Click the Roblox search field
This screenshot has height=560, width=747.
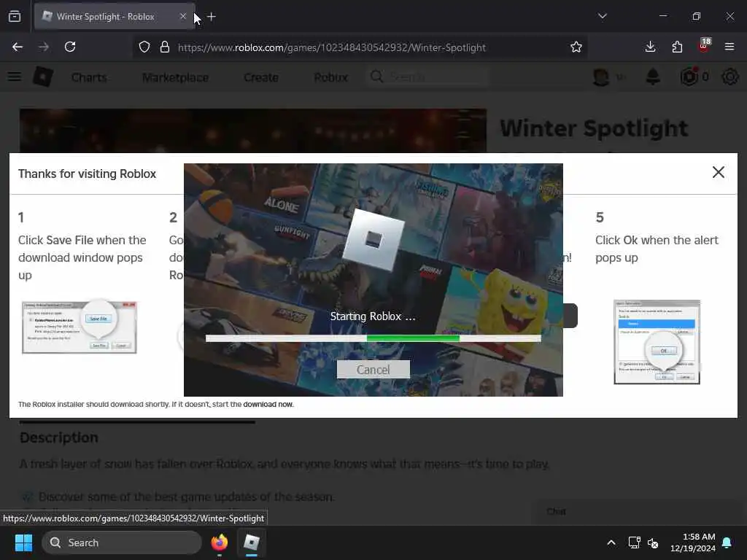click(427, 77)
